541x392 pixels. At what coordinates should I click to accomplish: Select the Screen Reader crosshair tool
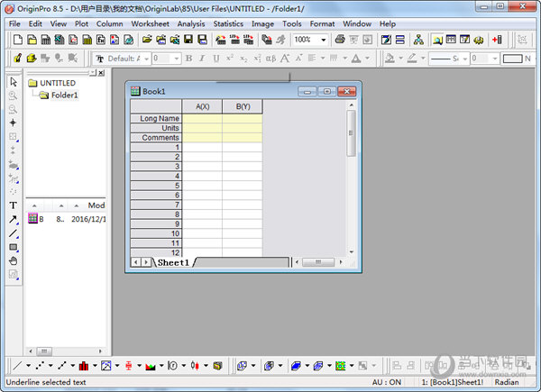[14, 123]
